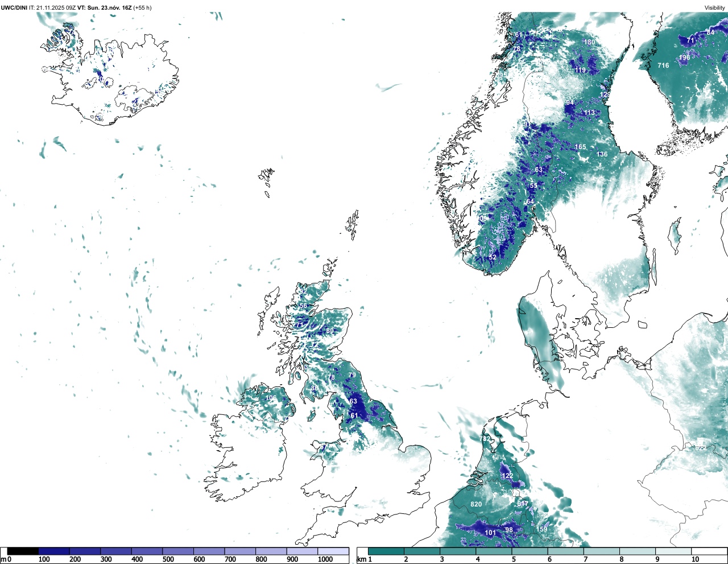Image resolution: width=728 pixels, height=564 pixels.
Task: Click the '400' tick label on the metre scale
Action: pos(137,559)
